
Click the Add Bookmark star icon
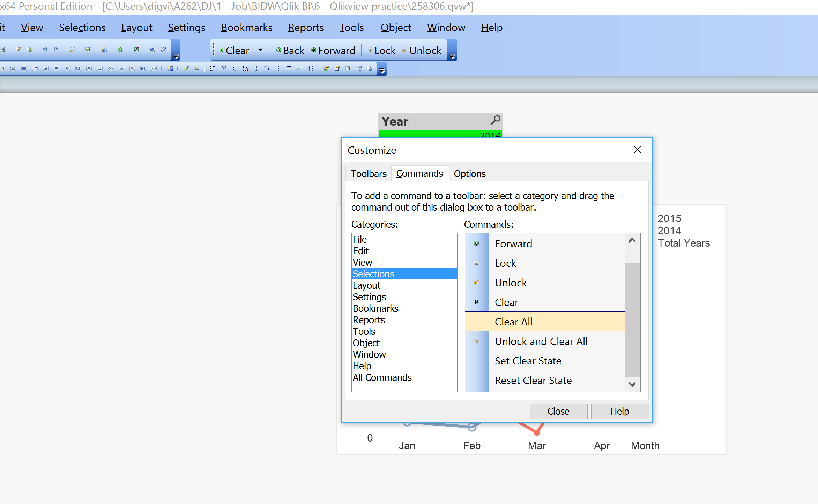coord(120,50)
